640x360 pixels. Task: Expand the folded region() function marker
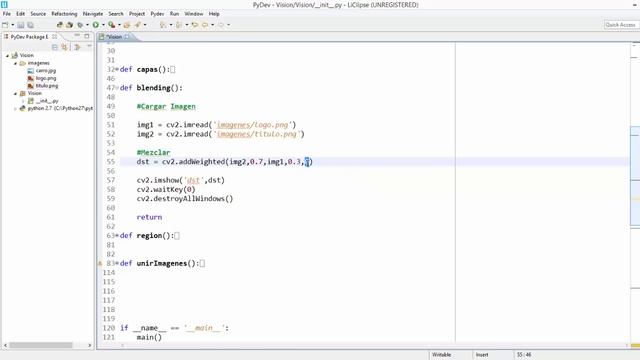click(117, 236)
